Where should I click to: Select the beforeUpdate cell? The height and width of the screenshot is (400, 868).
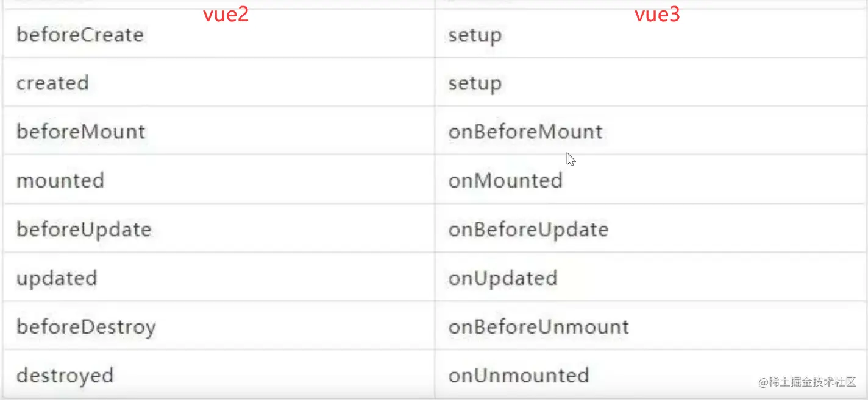84,229
